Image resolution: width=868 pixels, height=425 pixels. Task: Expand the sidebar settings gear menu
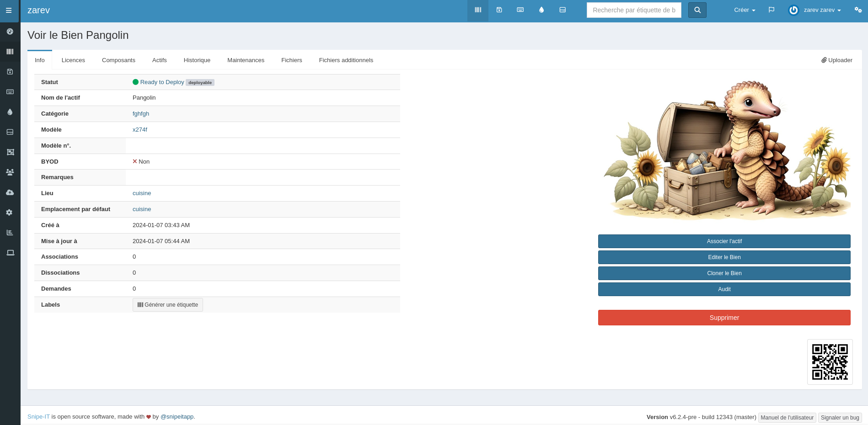10,212
